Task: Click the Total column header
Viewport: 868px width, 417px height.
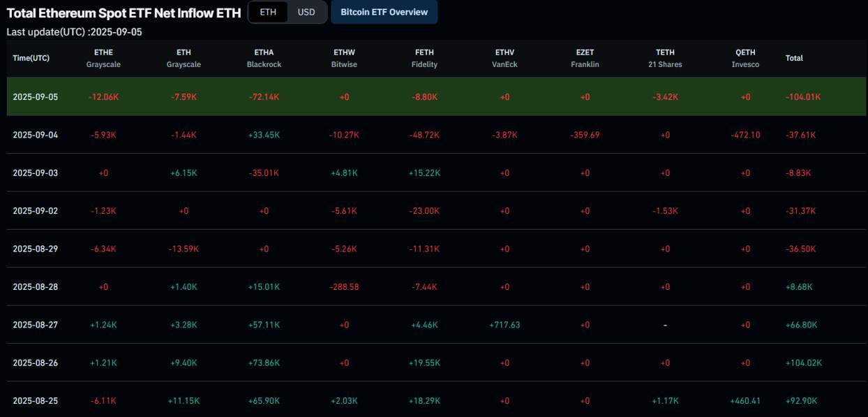Action: pyautogui.click(x=794, y=58)
